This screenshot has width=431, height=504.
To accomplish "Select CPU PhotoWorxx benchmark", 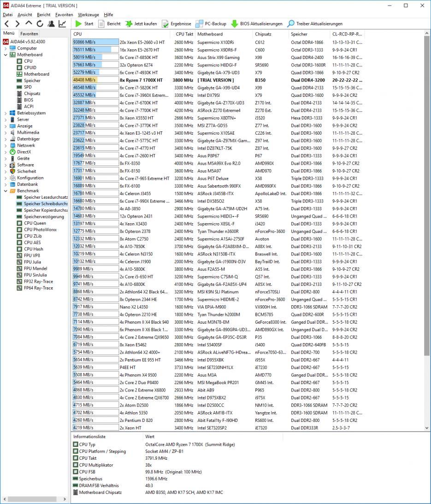I will 40,230.
